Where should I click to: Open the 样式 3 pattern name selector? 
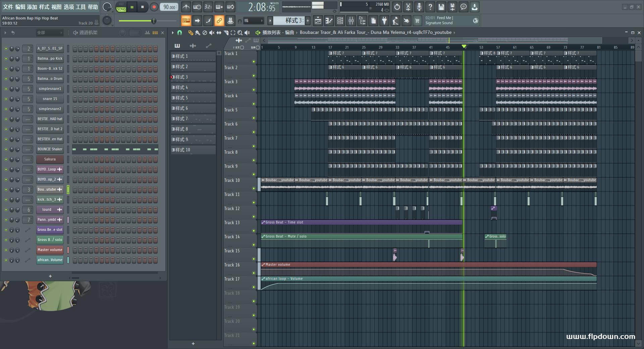(289, 21)
